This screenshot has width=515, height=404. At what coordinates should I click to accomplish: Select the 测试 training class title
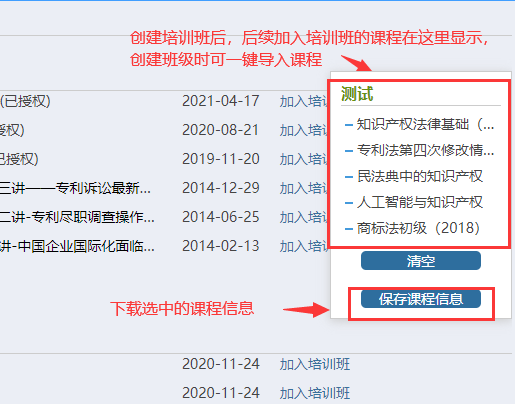point(357,94)
